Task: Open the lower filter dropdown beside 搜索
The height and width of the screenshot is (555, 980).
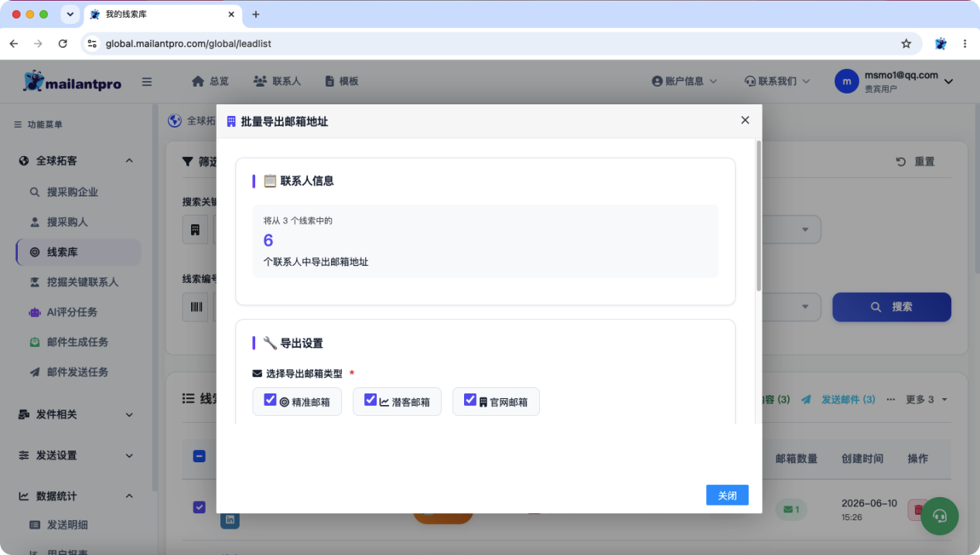Action: [805, 307]
